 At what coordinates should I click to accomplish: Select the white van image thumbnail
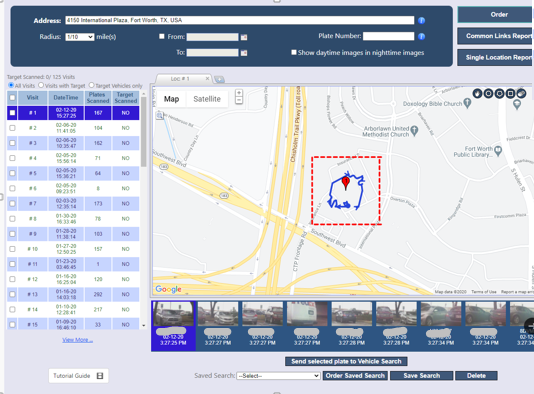307,314
